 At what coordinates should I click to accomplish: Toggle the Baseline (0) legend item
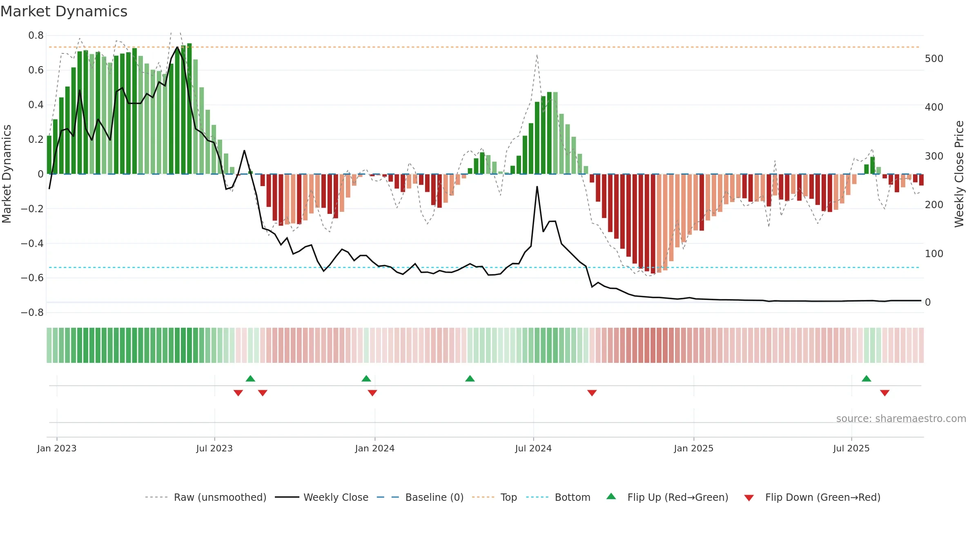click(x=420, y=497)
